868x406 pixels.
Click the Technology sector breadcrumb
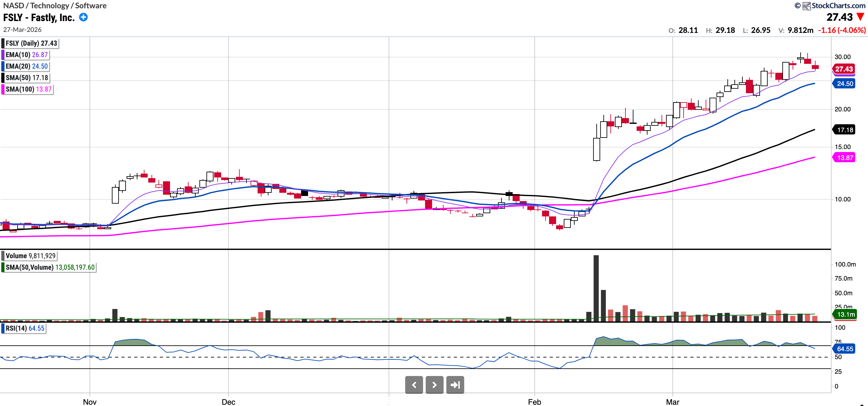pos(49,6)
